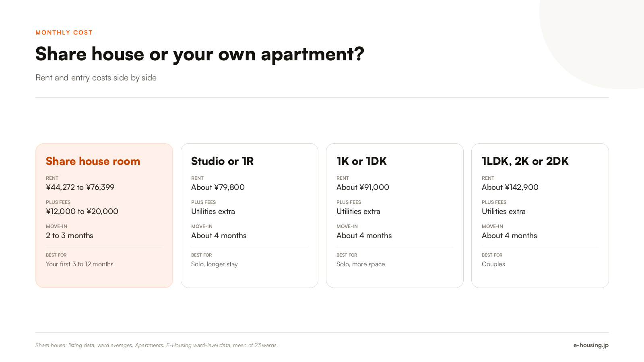Select rent value '¥44,272 to ¥76,399'
The width and height of the screenshot is (644, 362).
[x=80, y=187]
